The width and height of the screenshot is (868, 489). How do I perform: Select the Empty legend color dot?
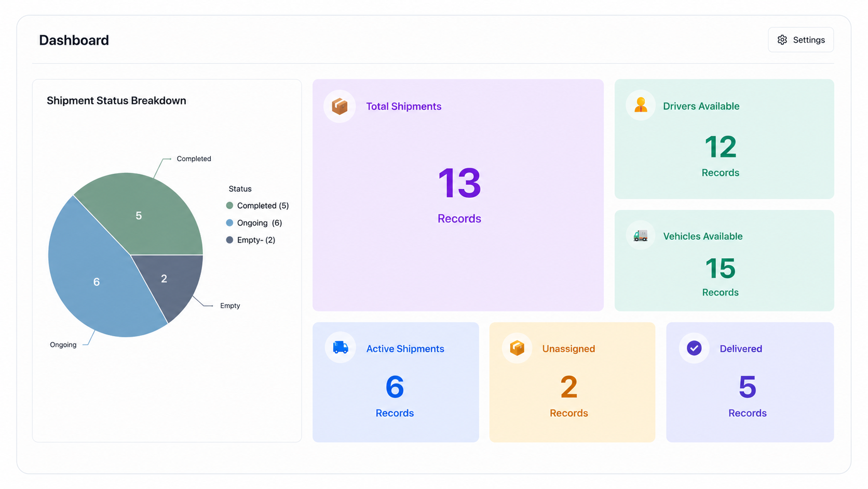(229, 240)
